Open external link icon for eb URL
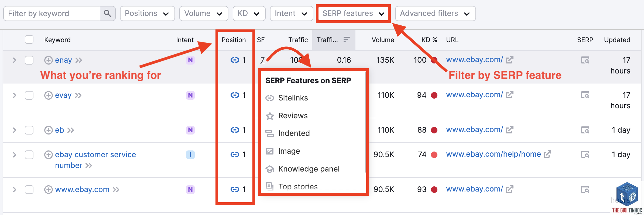Viewport: 644px width, 215px height. pos(509,130)
